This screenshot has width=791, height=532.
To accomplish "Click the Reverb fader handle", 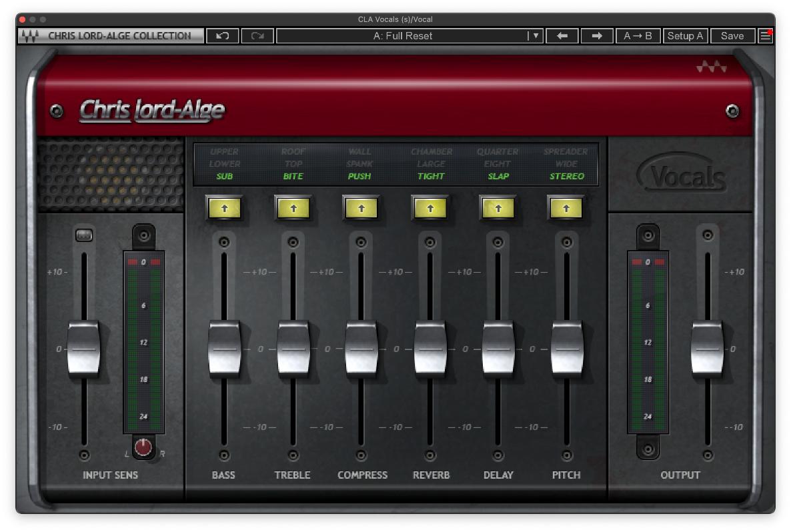I will point(430,349).
